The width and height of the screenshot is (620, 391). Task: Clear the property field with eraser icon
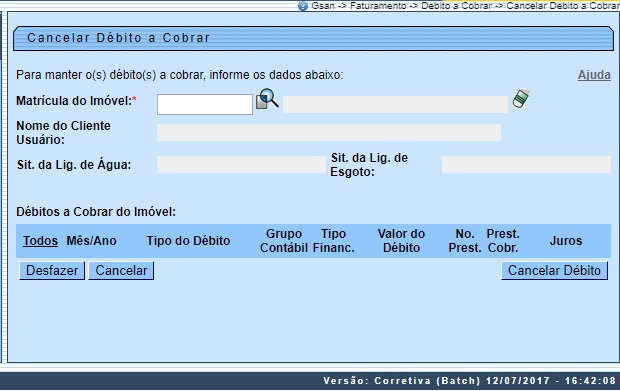(x=521, y=98)
